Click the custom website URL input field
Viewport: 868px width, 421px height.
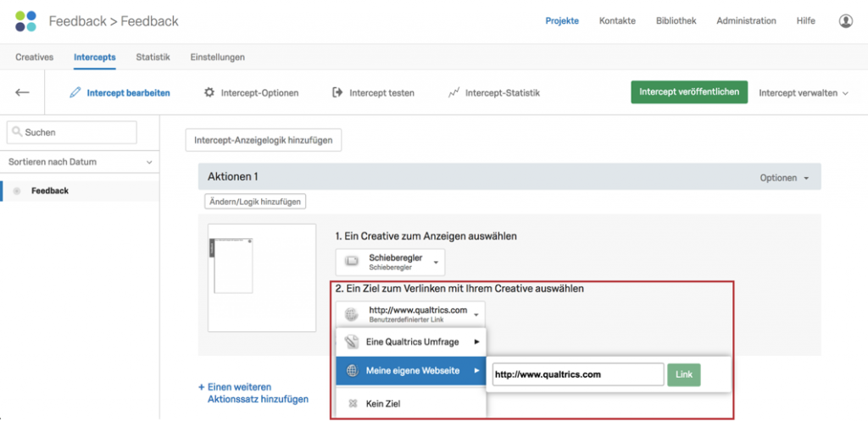(x=577, y=374)
